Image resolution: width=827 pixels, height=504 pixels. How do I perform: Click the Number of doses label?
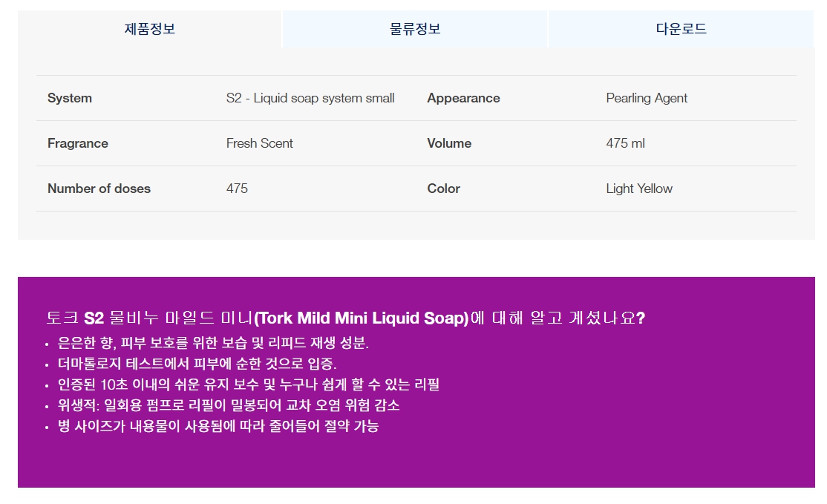pos(99,189)
